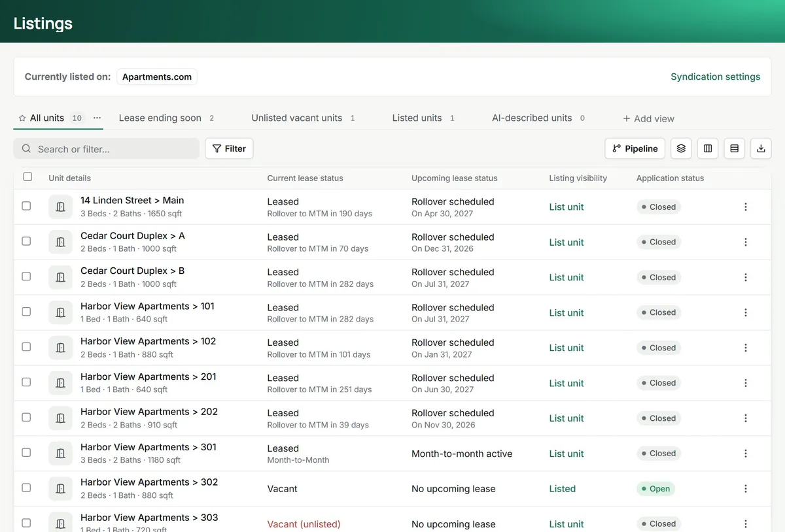Open Syndication settings

click(x=715, y=76)
